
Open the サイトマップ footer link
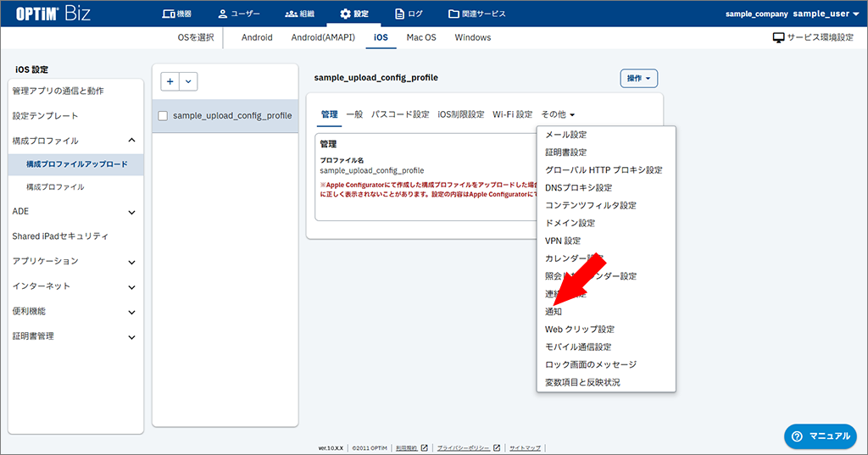[525, 448]
